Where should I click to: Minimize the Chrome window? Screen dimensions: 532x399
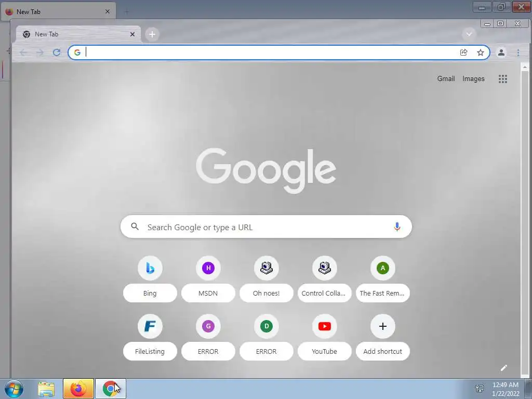pyautogui.click(x=487, y=24)
